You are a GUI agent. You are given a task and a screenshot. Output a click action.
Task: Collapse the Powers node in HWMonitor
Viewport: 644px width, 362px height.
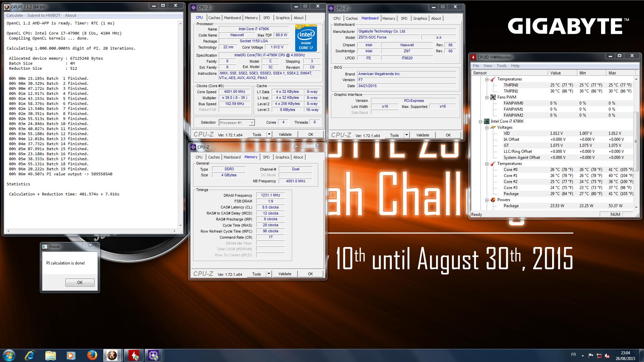487,200
